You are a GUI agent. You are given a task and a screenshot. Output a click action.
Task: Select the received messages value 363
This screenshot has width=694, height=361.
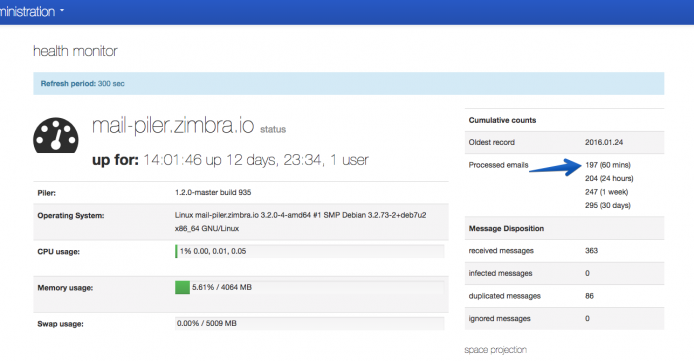(591, 251)
